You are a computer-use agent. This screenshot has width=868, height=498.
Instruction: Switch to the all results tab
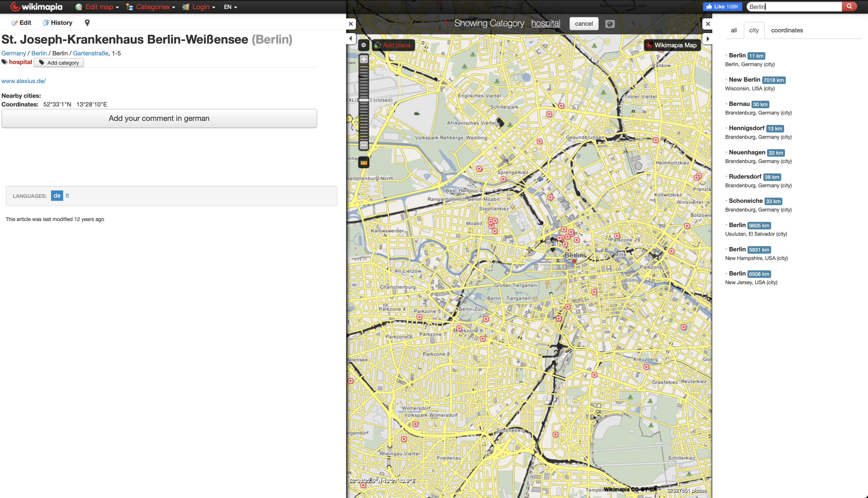(734, 30)
